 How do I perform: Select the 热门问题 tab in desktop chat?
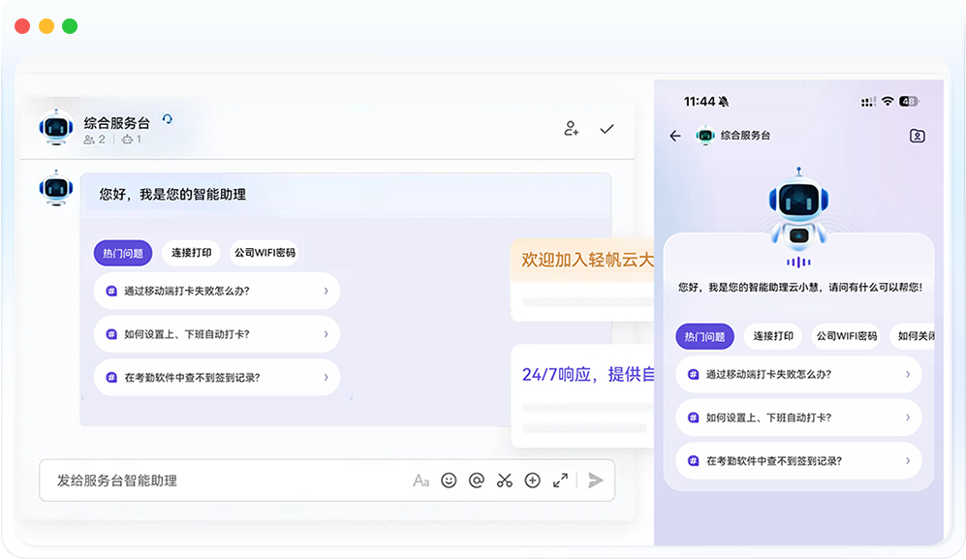[x=123, y=254]
